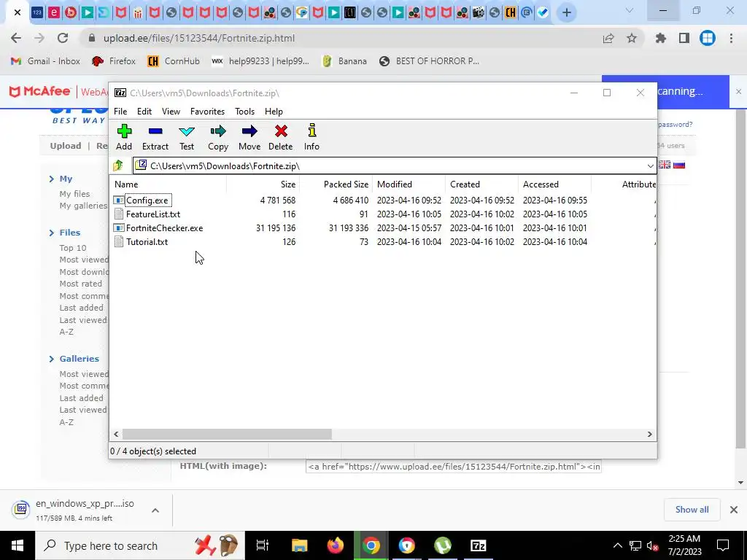Screen dimensions: 747x560
Task: Open the Chrome Extensions puzzle icon
Action: pyautogui.click(x=661, y=38)
